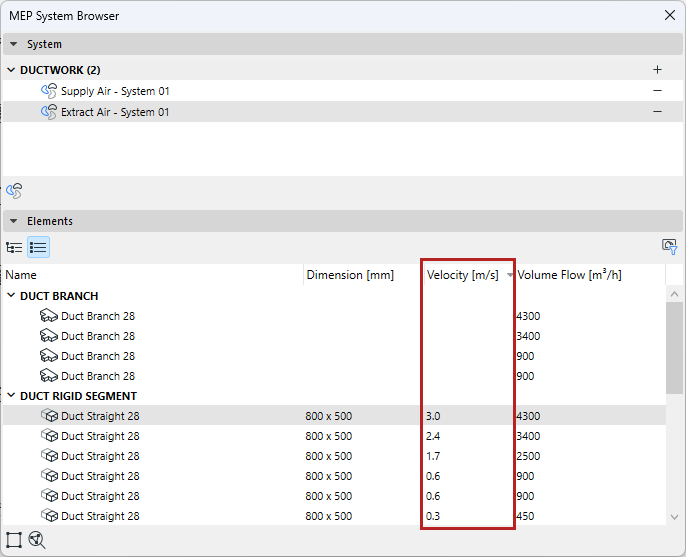Image resolution: width=686 pixels, height=557 pixels.
Task: Click dimension 800 x 500 in velocity 3.0 row
Action: pos(329,416)
